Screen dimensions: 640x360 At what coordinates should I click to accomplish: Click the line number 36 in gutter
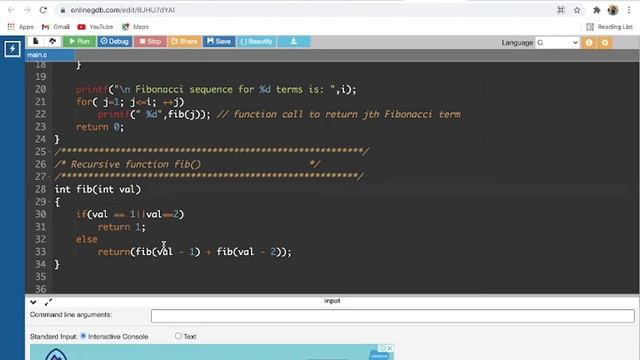41,289
